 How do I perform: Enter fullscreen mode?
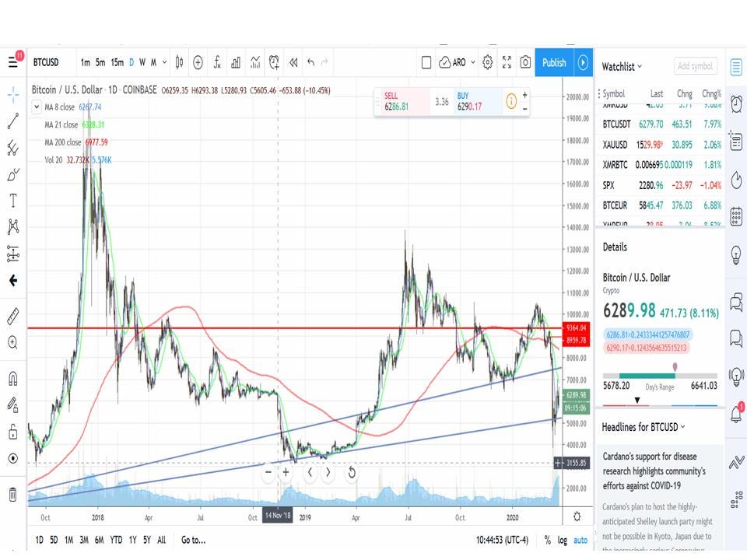tap(507, 62)
